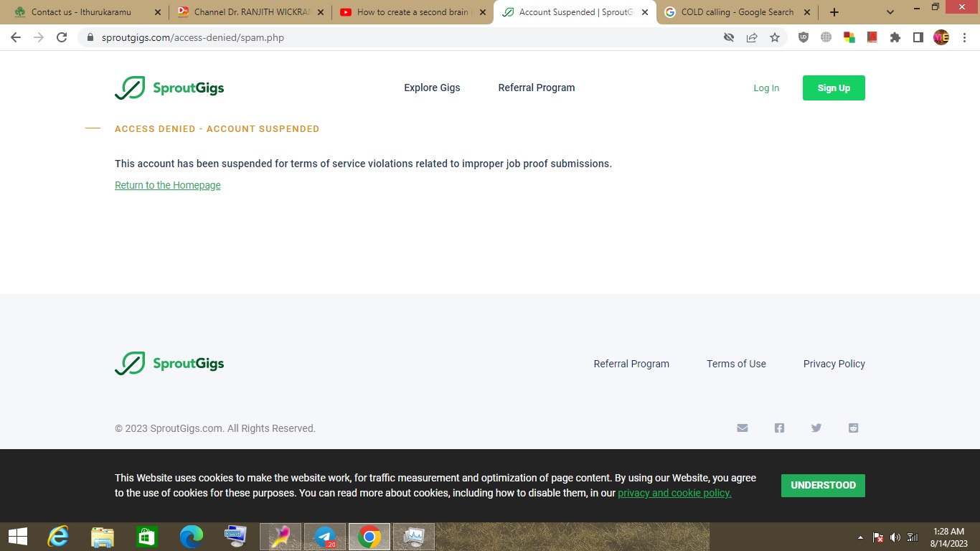Click the colored squares extension icon
The width and height of the screenshot is (980, 551).
[849, 37]
